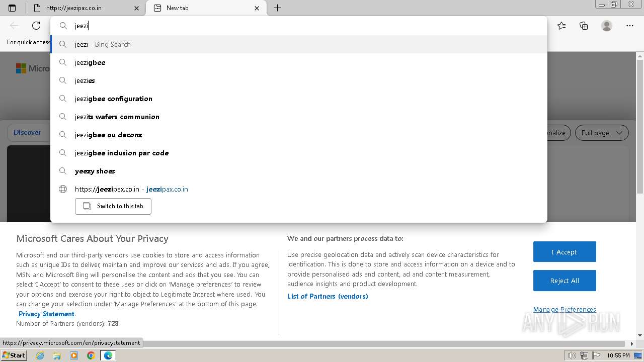644x362 pixels.
Task: Click the search icon beside 'yeezy shoes'
Action: (x=63, y=171)
